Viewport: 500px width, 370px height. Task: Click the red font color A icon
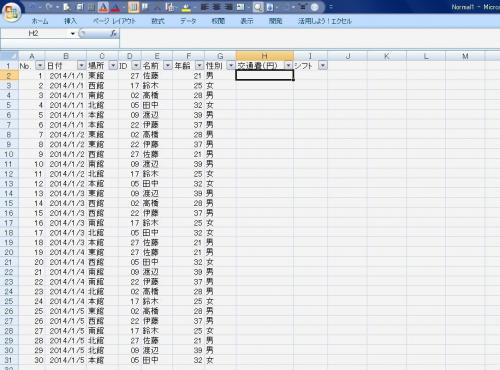[x=116, y=7]
